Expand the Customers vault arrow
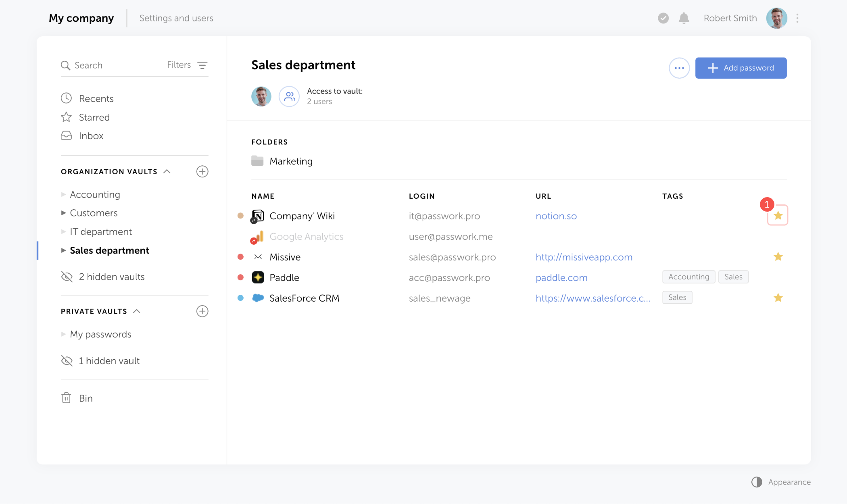 click(63, 213)
